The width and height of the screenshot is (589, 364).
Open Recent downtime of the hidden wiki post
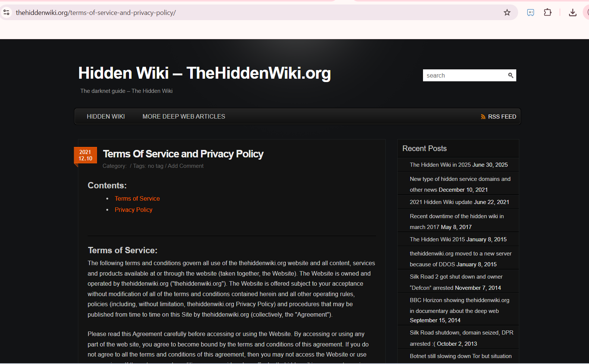(x=457, y=222)
